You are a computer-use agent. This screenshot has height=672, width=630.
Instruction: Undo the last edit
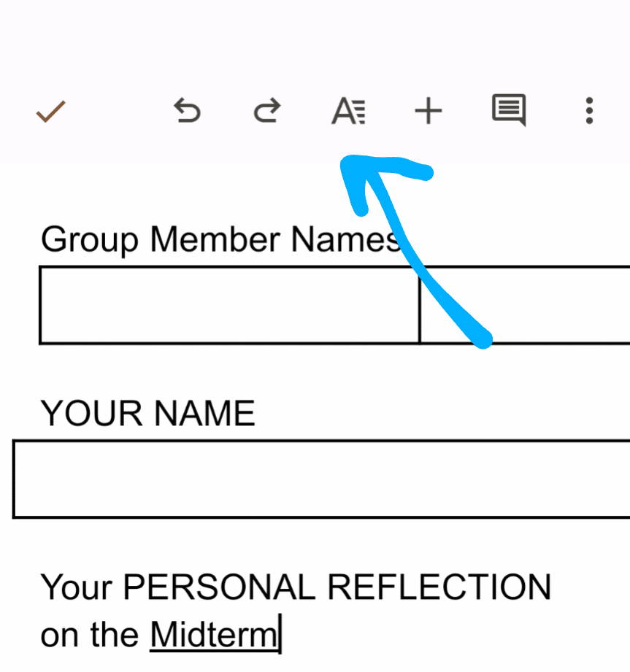pos(187,112)
